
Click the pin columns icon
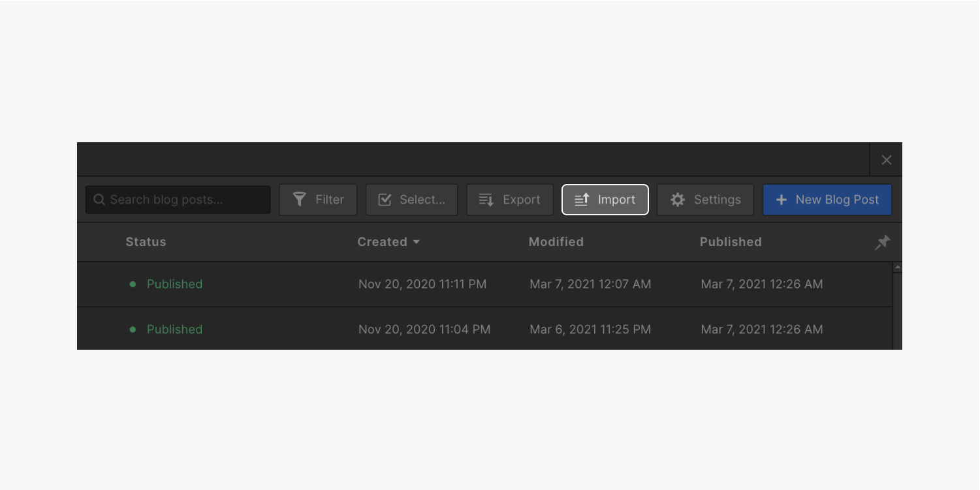click(882, 243)
